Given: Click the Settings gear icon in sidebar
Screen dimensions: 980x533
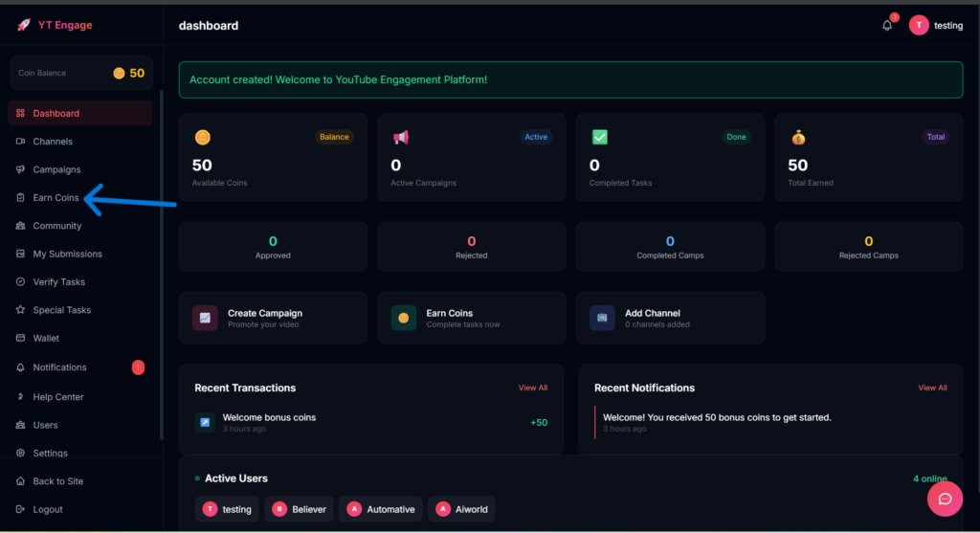Looking at the screenshot, I should click(x=21, y=453).
